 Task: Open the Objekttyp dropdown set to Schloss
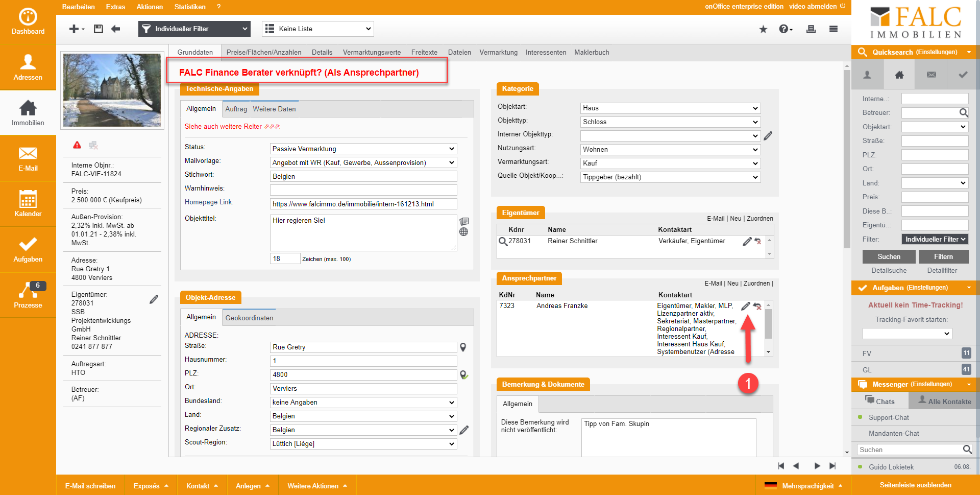(670, 122)
